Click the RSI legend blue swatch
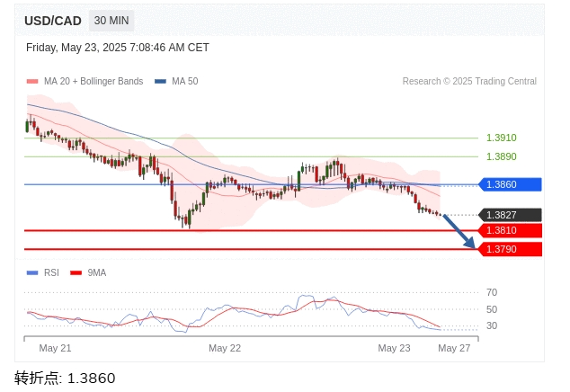The width and height of the screenshot is (570, 392). [x=32, y=272]
